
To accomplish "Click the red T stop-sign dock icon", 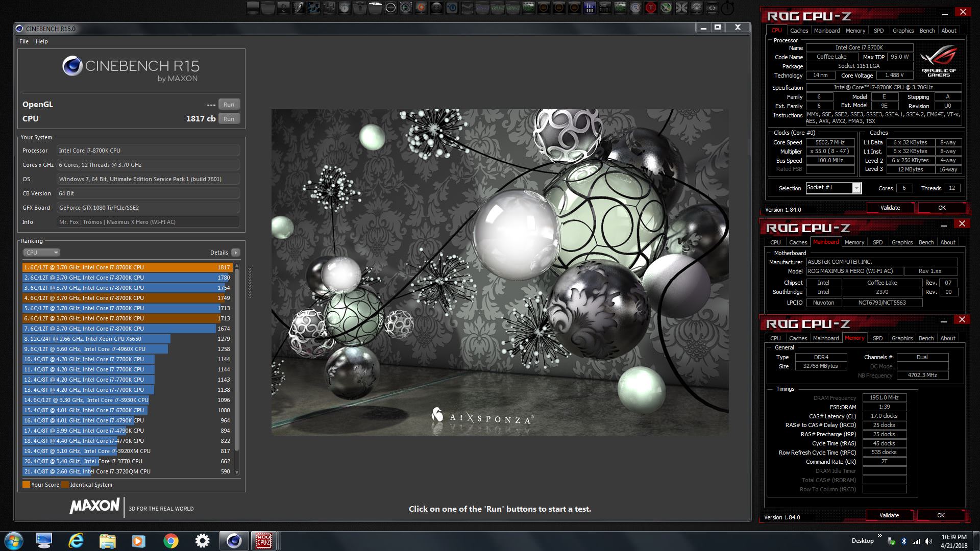I will 651,8.
